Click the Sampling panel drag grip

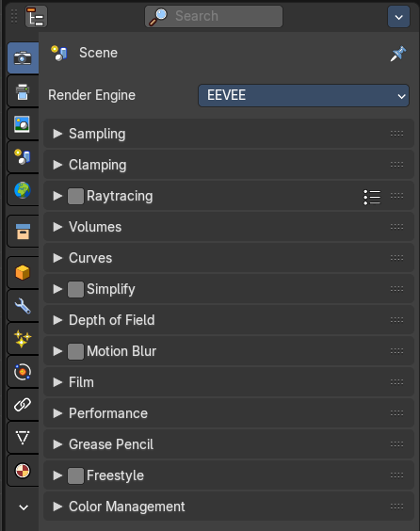coord(396,134)
